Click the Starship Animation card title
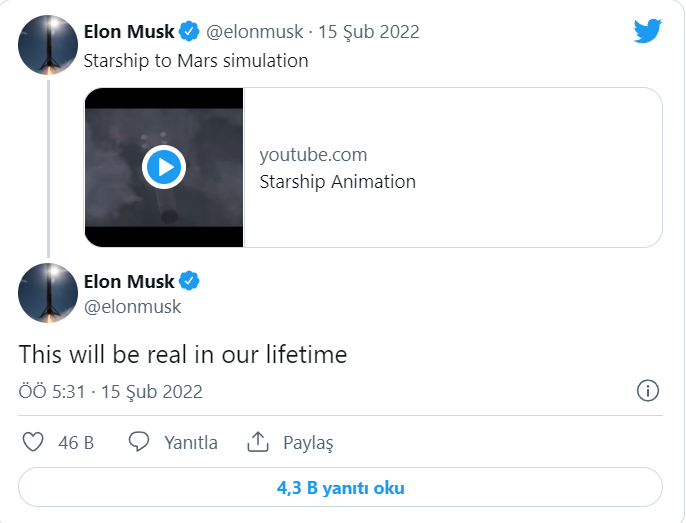 point(337,182)
